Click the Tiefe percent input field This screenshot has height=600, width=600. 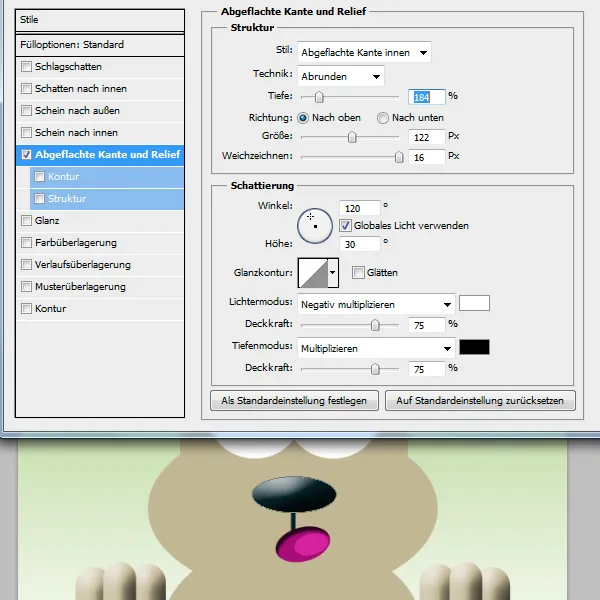pos(427,97)
